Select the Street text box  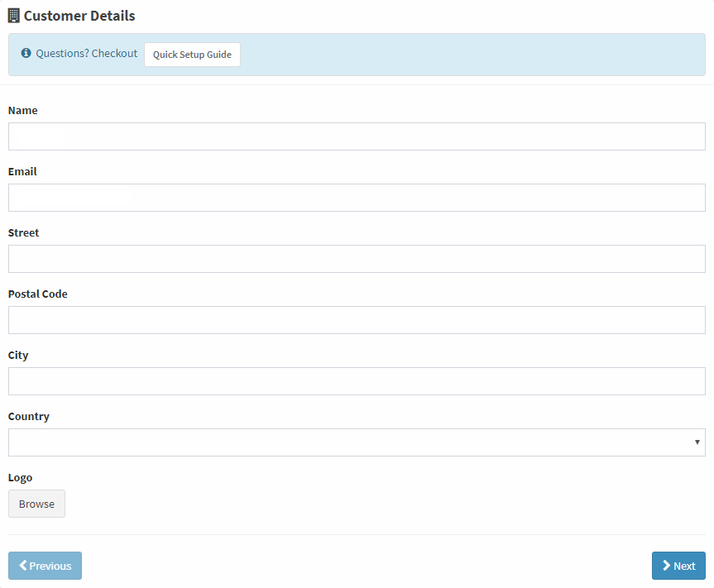pyautogui.click(x=357, y=259)
